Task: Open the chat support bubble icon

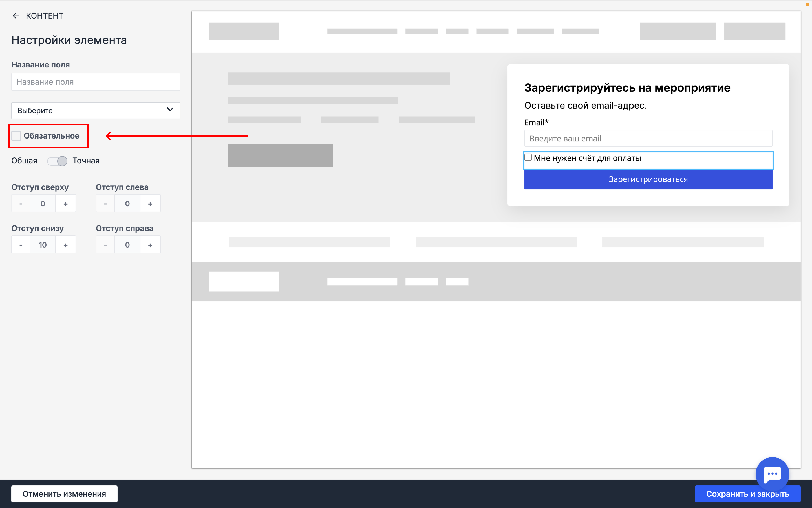Action: point(772,474)
